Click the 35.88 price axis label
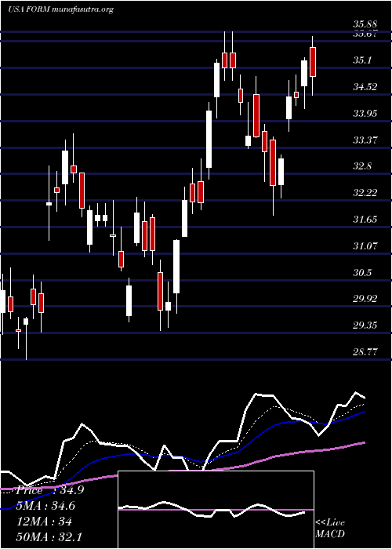 point(365,24)
